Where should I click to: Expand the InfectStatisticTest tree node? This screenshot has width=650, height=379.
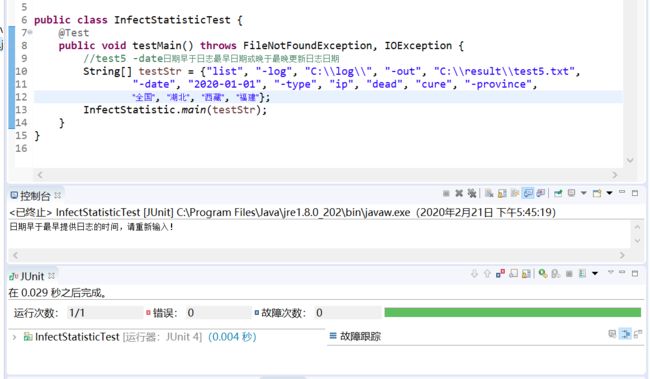tap(14, 337)
